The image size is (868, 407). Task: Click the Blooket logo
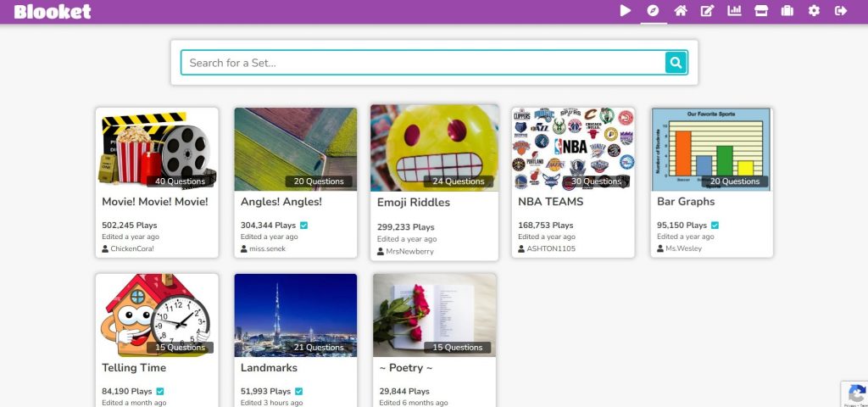[53, 12]
